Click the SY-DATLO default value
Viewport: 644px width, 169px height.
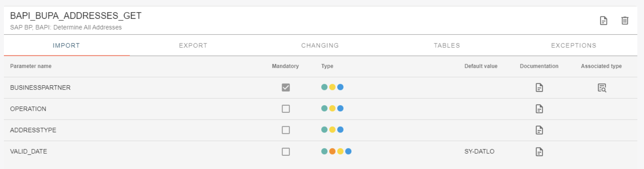479,151
